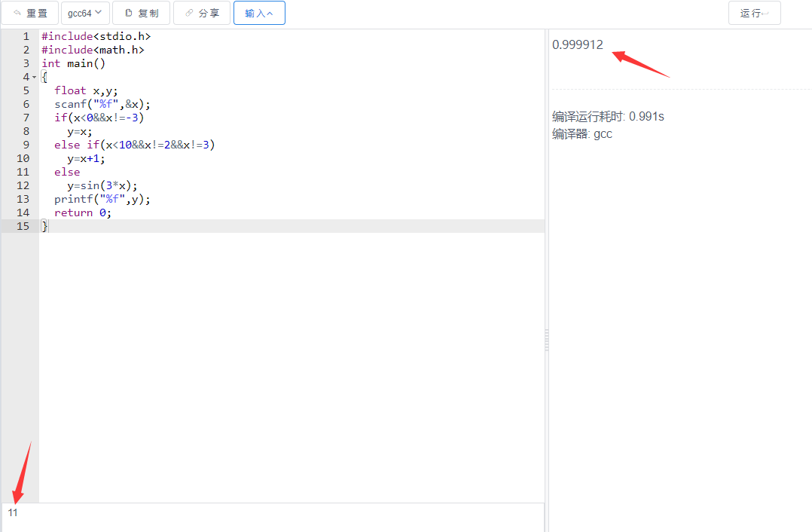This screenshot has height=532, width=812.
Task: Click the 复制 copy button
Action: [x=141, y=13]
